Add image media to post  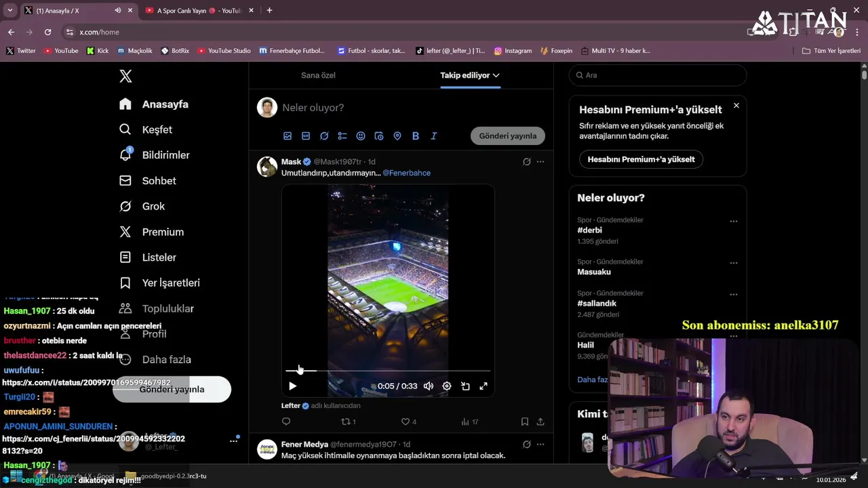point(288,136)
